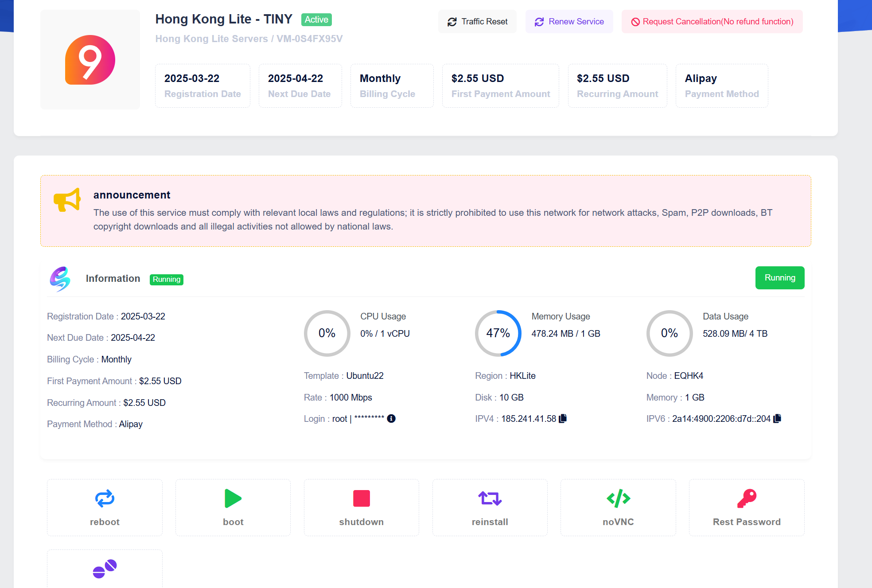Image resolution: width=872 pixels, height=588 pixels.
Task: Click the Traffic Reset refresh icon
Action: click(x=452, y=21)
